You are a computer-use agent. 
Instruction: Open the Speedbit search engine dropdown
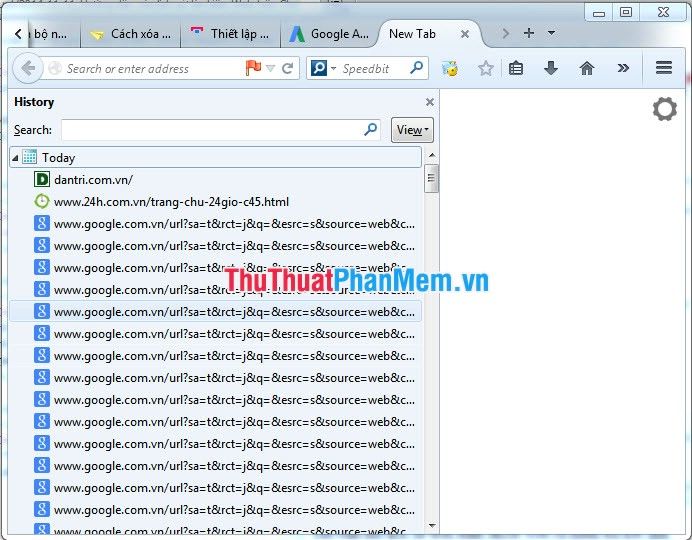[321, 68]
